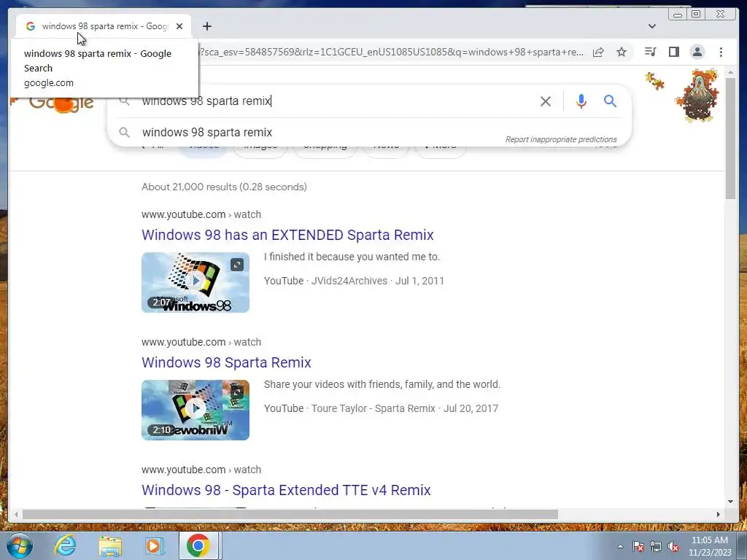This screenshot has height=560, width=747.
Task: Open the clock showing 11:05 AM
Action: point(709,546)
